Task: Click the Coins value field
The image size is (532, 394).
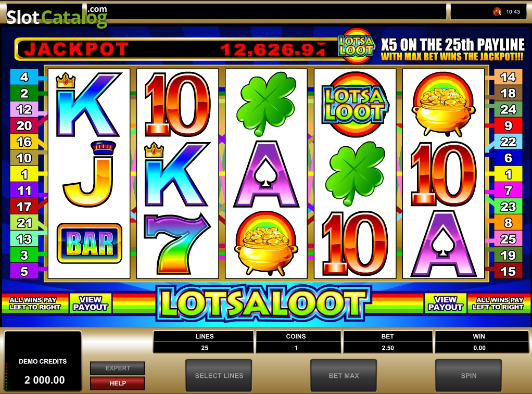Action: [296, 348]
